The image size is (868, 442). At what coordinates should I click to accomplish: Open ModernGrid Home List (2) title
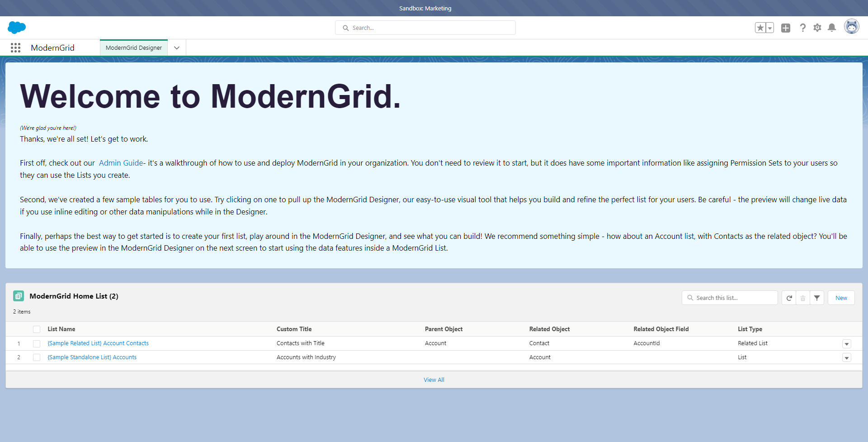[x=74, y=296]
